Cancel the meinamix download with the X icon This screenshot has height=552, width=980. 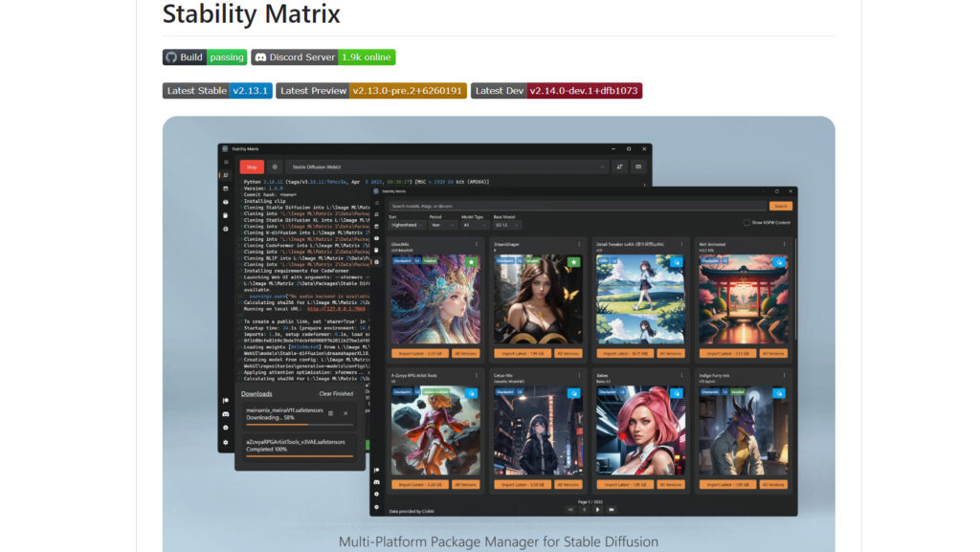pyautogui.click(x=345, y=413)
